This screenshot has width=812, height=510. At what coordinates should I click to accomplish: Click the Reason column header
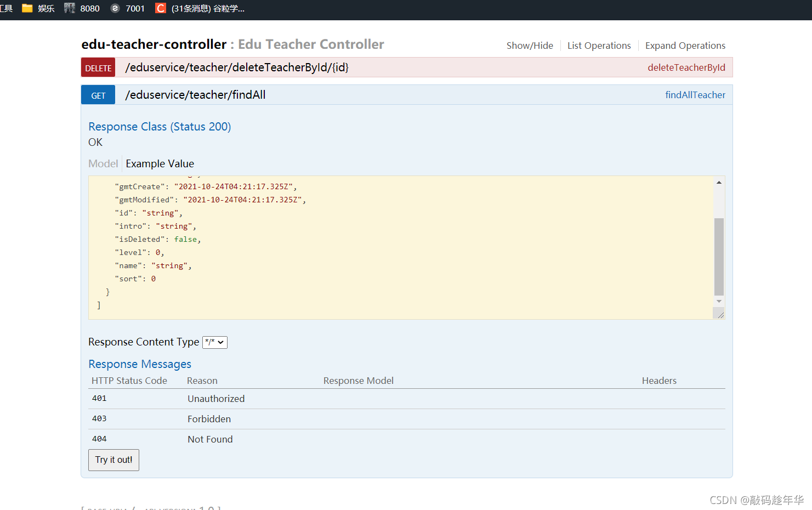(x=202, y=381)
